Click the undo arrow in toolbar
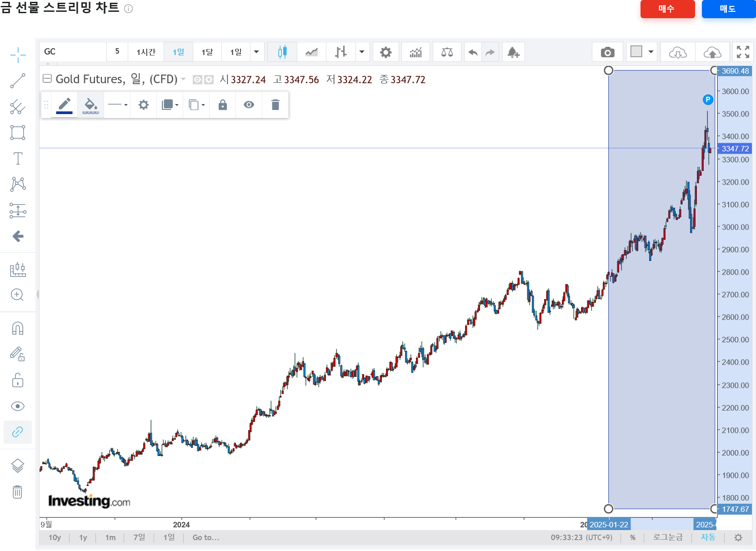This screenshot has width=756, height=551. [x=473, y=52]
